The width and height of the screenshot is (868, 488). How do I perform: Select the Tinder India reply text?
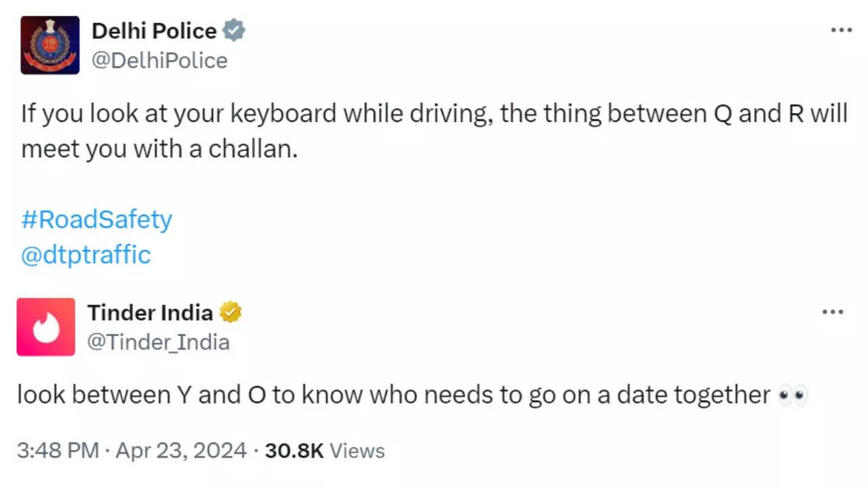point(387,394)
